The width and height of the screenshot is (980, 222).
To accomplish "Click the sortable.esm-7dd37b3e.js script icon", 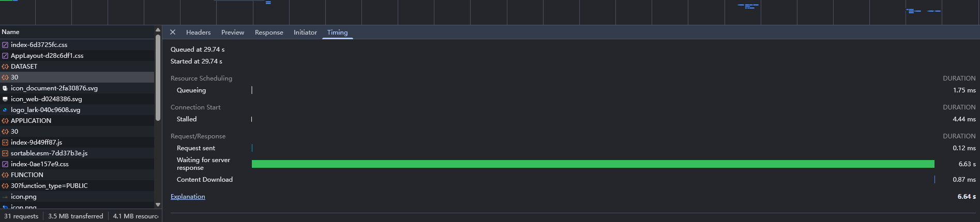I will 5,153.
